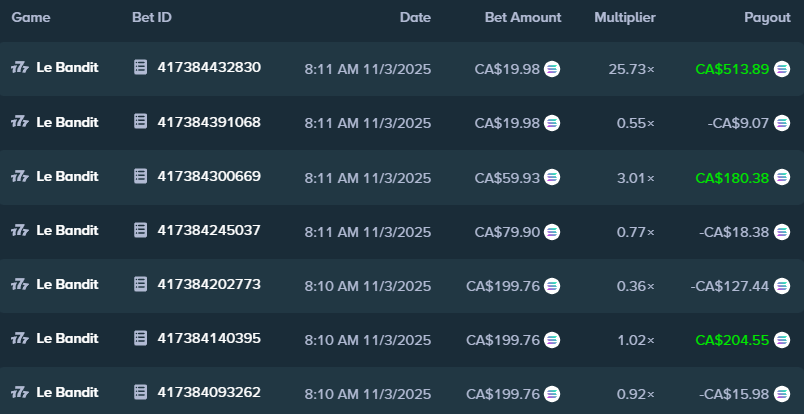Open bet ID 417384202773 link

click(209, 285)
